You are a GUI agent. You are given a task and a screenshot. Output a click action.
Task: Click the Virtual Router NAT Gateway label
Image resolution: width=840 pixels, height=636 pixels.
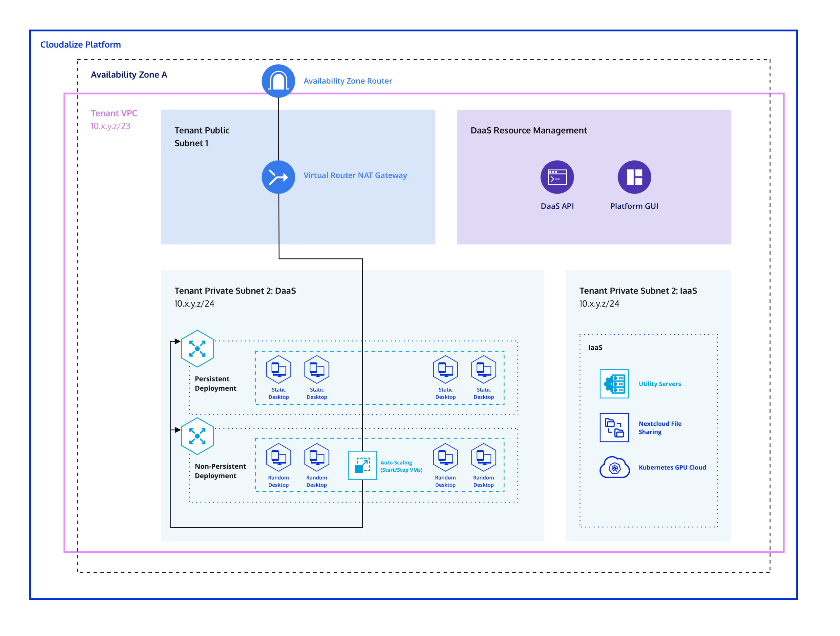pyautogui.click(x=355, y=175)
